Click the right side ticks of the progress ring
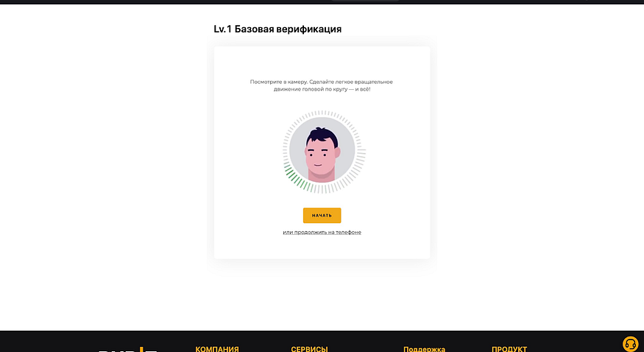The image size is (644, 352). tap(361, 152)
